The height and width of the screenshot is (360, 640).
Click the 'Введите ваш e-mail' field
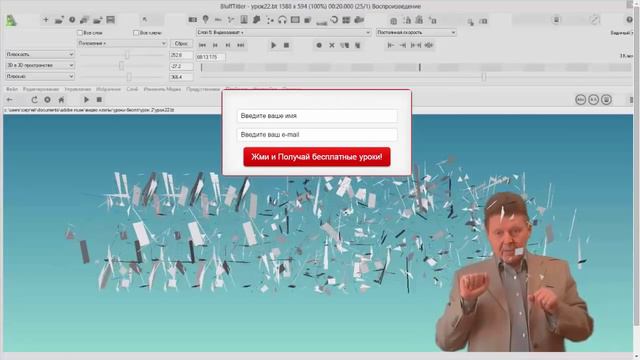pyautogui.click(x=317, y=135)
